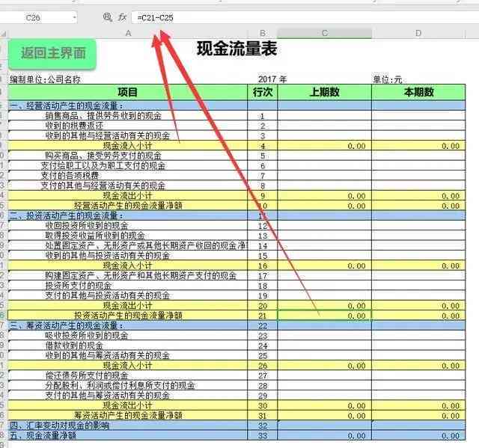479x448 pixels.
Task: Click selected 上期数 cell in 行次 21 row
Action: (324, 316)
